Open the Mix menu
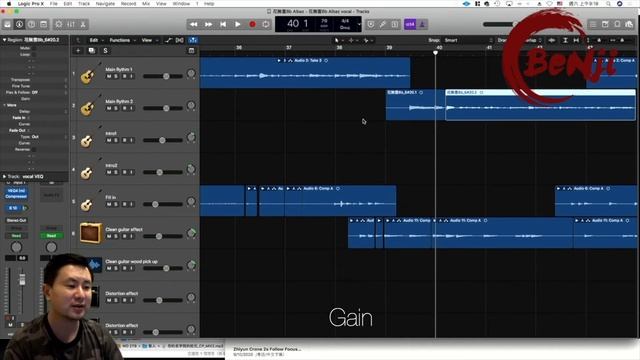The image size is (640, 360). pyautogui.click(x=146, y=4)
